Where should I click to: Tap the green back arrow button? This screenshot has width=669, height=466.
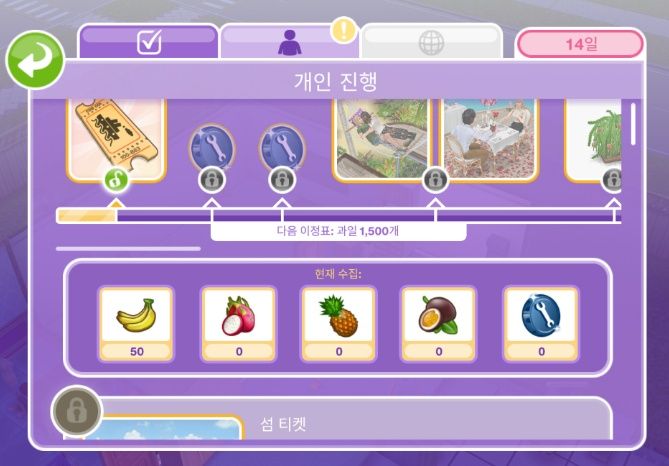[35, 60]
